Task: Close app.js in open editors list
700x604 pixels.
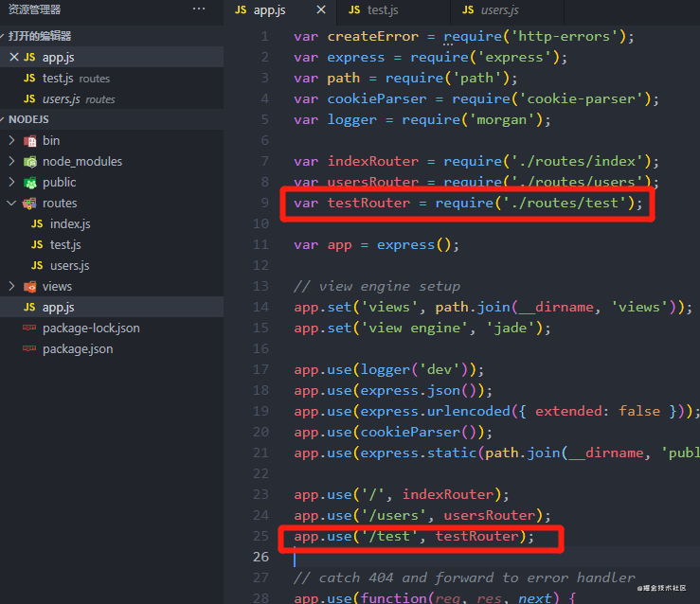Action: click(14, 57)
